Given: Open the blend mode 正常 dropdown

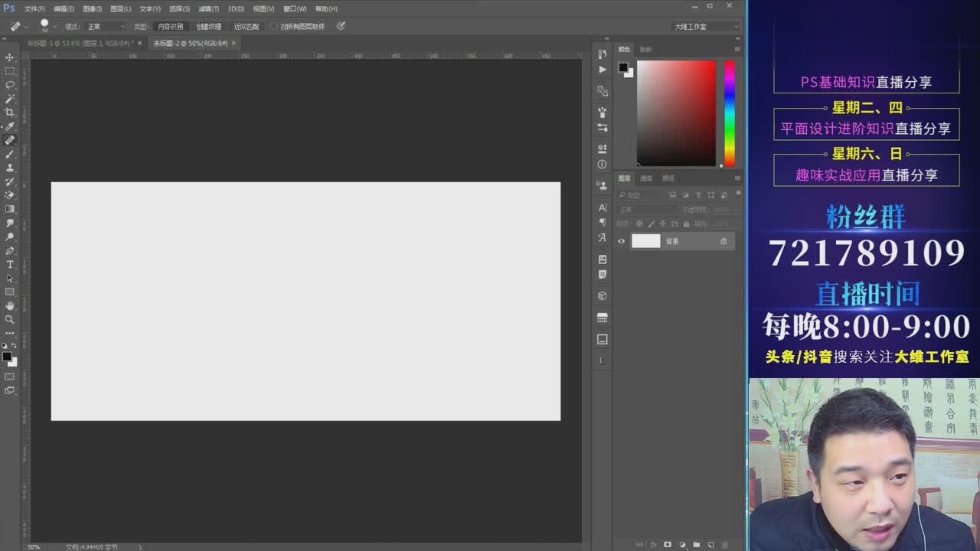Looking at the screenshot, I should point(106,26).
